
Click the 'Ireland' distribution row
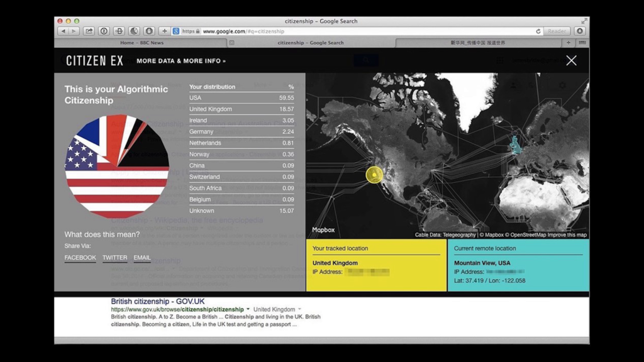tap(241, 120)
